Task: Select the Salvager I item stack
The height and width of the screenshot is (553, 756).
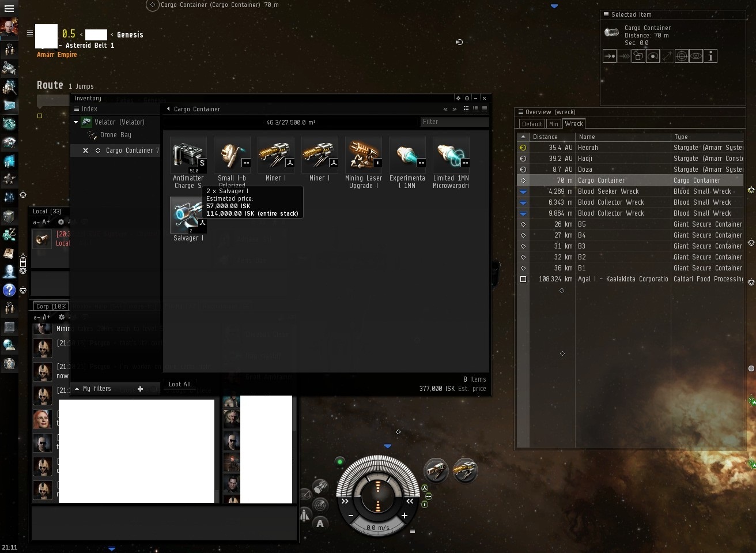Action: tap(188, 219)
